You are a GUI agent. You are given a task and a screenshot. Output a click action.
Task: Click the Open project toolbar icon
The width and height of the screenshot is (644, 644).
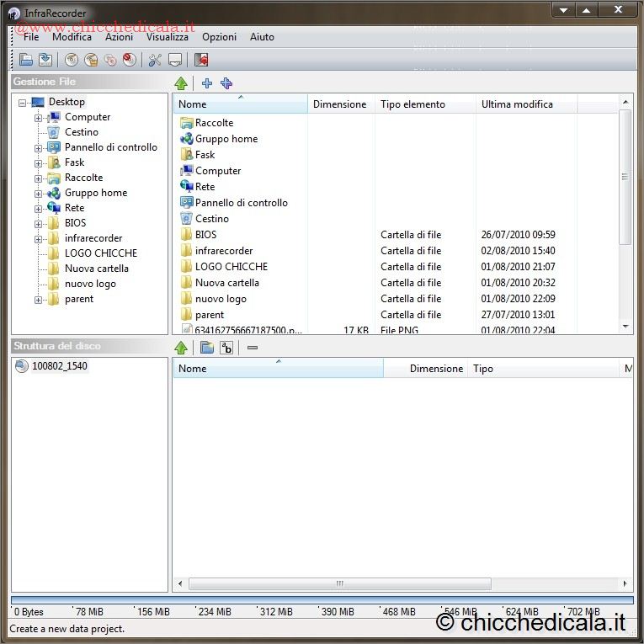coord(26,60)
